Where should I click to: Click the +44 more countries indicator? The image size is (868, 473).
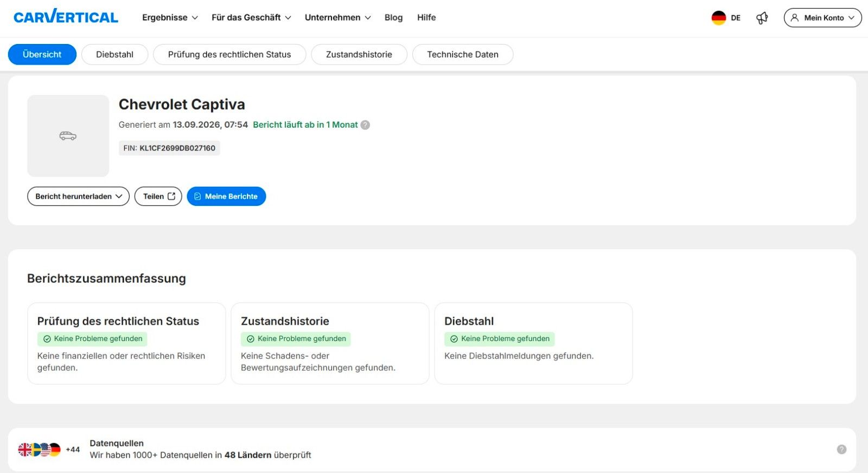tap(73, 450)
